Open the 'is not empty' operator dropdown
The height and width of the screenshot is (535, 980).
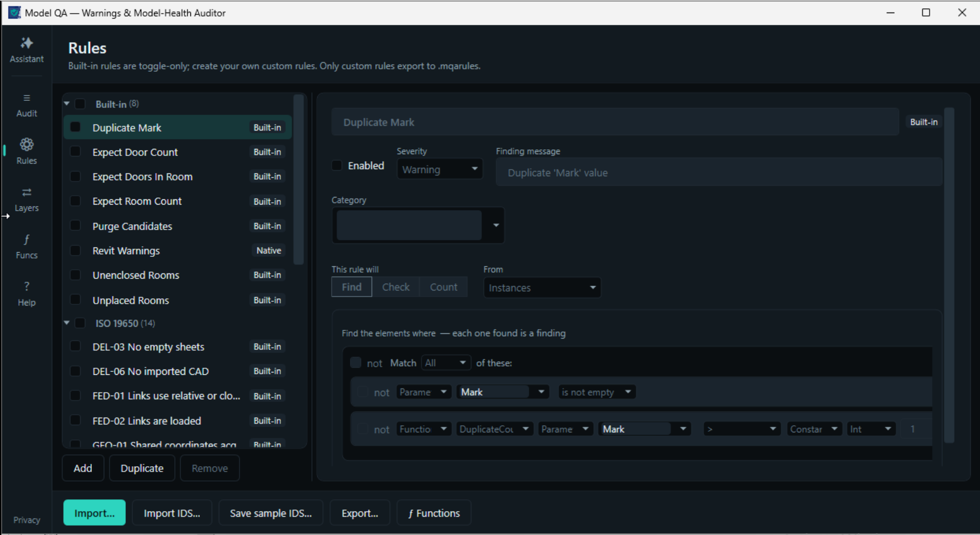click(x=596, y=392)
